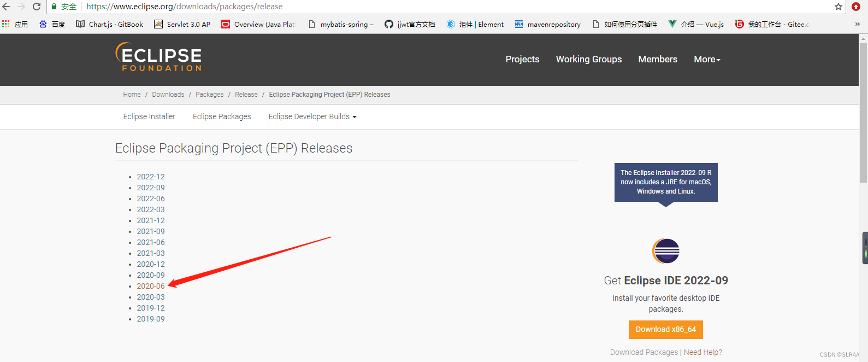Click the red extension icon in toolbar
This screenshot has width=868, height=362.
(x=856, y=7)
